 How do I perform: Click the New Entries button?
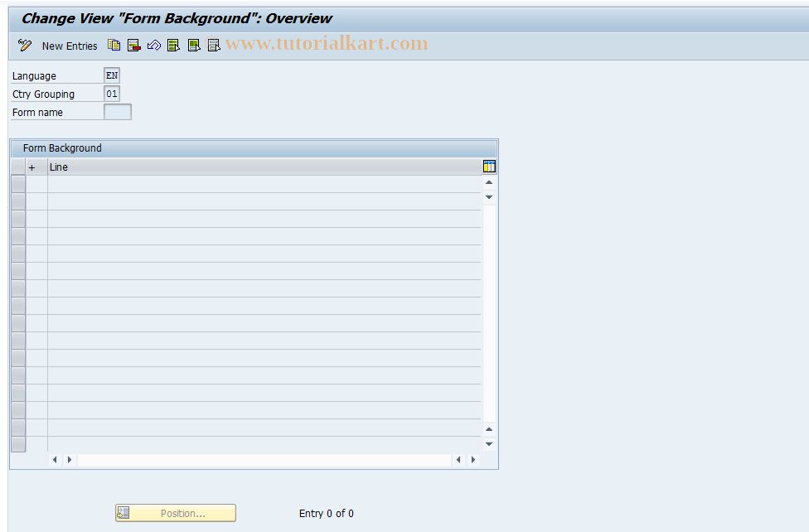click(x=70, y=46)
